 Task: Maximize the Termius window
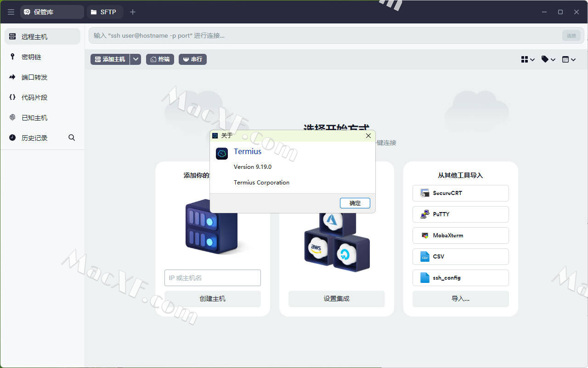tap(560, 12)
